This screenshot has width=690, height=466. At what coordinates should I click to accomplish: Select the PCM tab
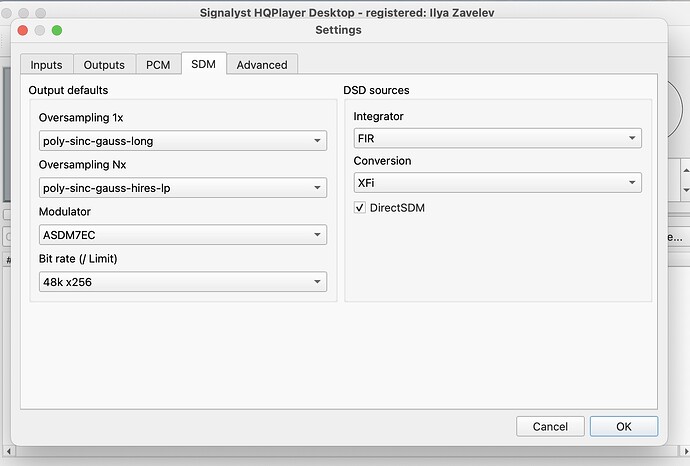[158, 65]
